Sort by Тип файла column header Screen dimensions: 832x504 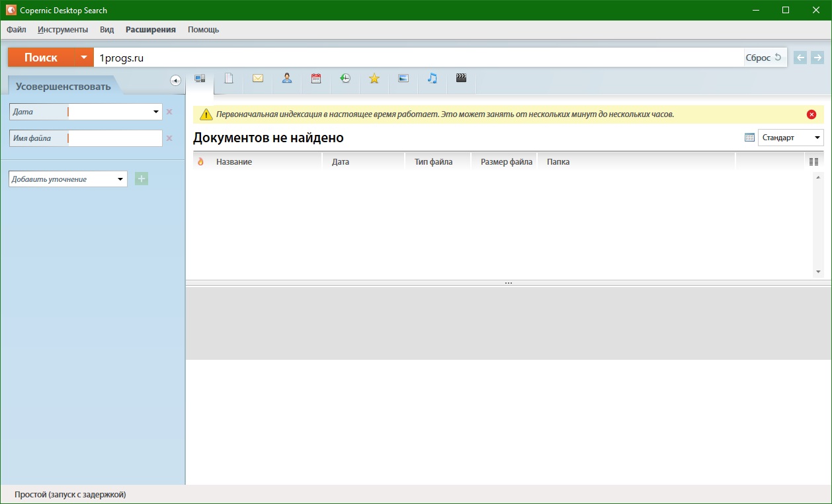(438, 161)
